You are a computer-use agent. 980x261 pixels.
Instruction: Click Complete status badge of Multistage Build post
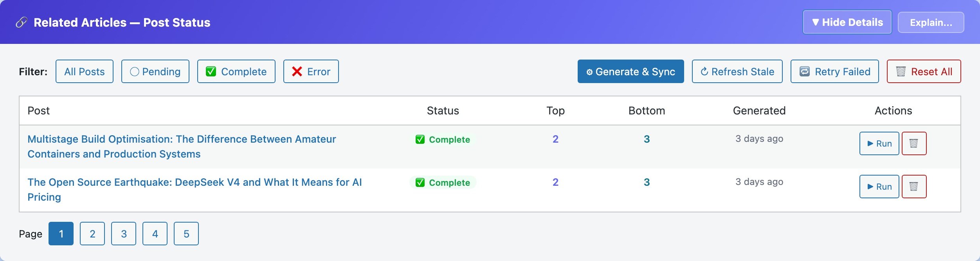(443, 140)
